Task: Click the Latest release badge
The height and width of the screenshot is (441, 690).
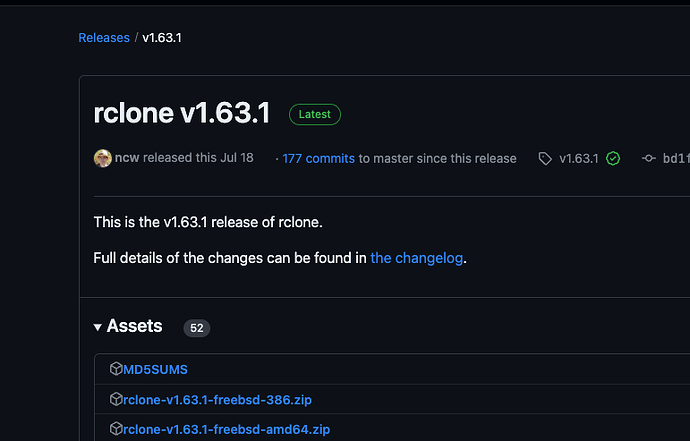Action: [315, 114]
